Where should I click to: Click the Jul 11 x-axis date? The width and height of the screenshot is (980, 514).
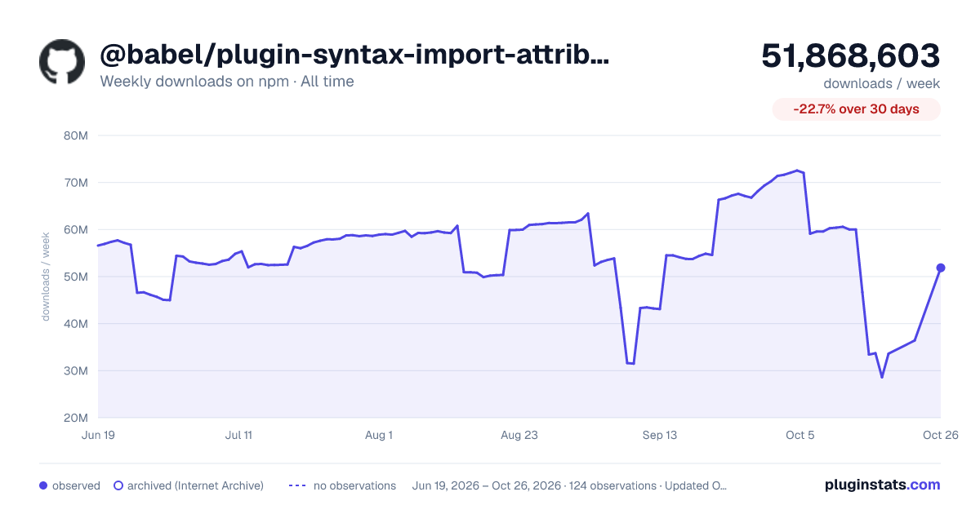pos(238,435)
